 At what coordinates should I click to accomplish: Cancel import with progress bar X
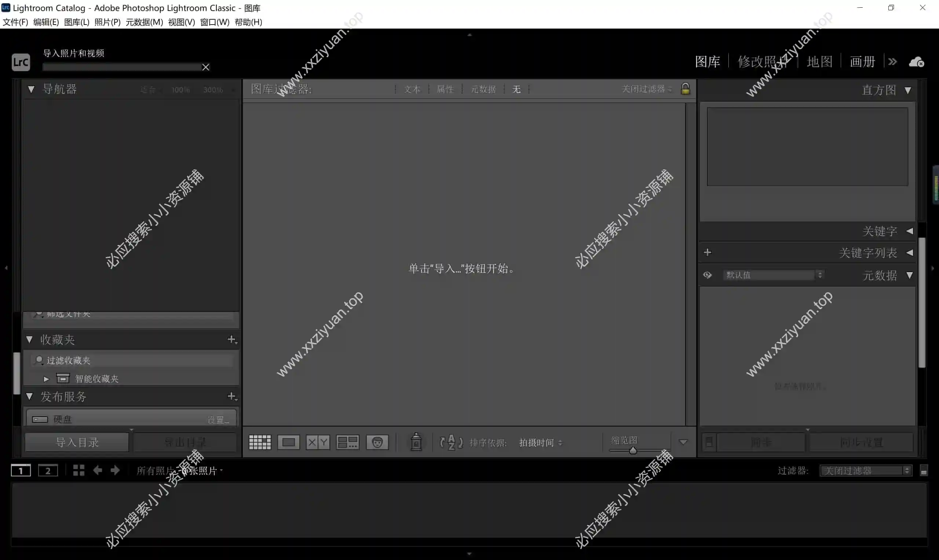[206, 67]
